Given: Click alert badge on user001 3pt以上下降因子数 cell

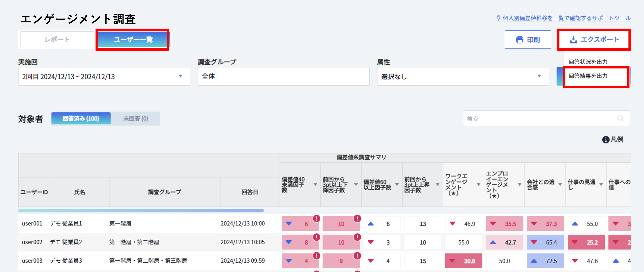Looking at the screenshot, I should pos(357,219).
